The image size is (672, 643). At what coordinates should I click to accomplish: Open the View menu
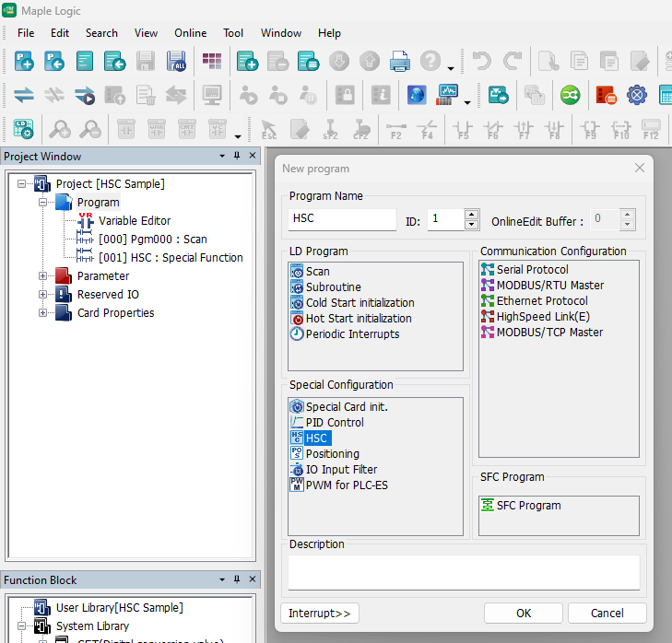[x=146, y=33]
